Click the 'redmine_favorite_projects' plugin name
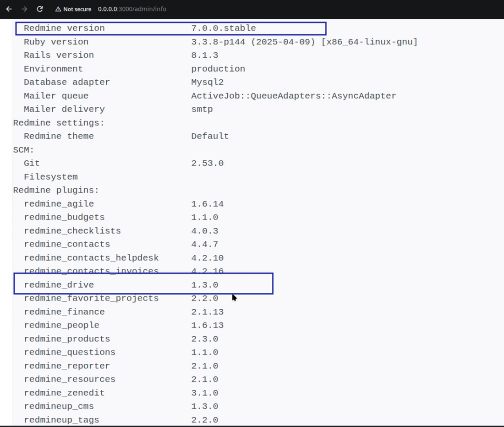The image size is (504, 427). coord(91,298)
